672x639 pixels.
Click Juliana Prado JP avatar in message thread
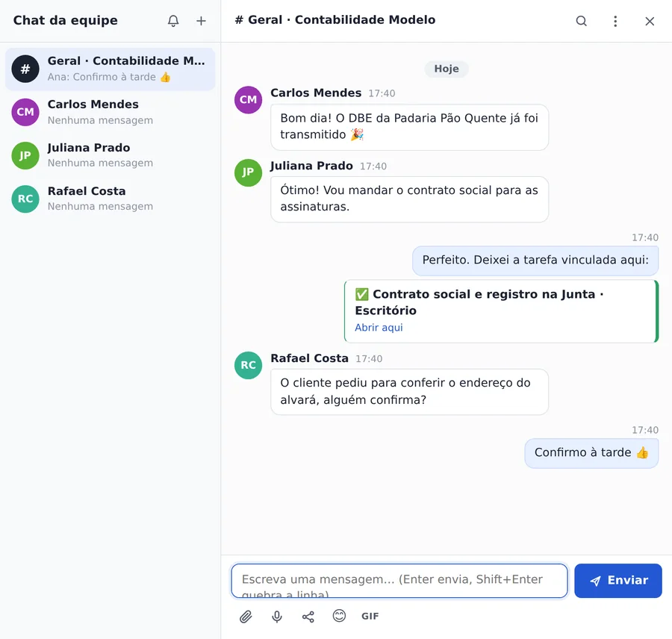coord(248,172)
